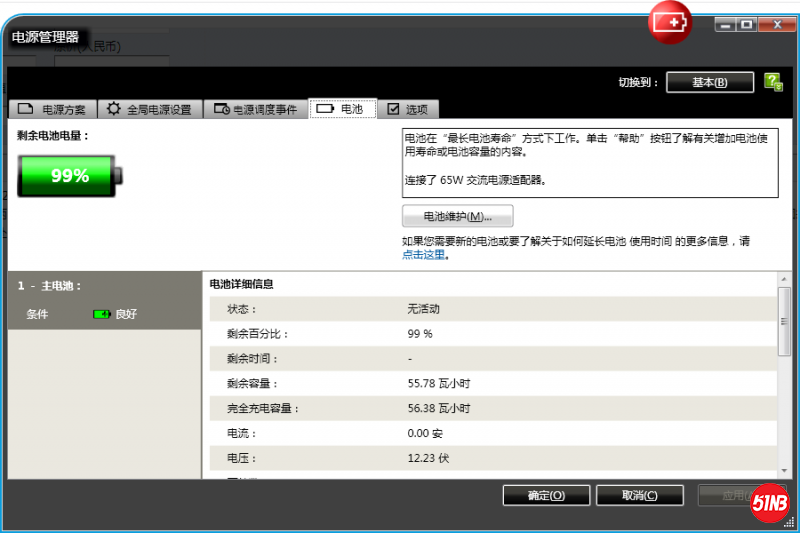Click the green battery icon beside 良好
This screenshot has height=533, width=800.
(x=101, y=314)
